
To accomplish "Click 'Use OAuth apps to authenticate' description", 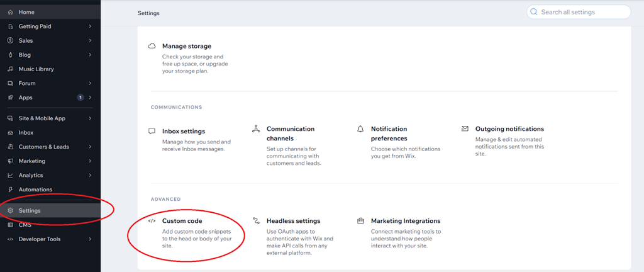I will click(x=300, y=242).
